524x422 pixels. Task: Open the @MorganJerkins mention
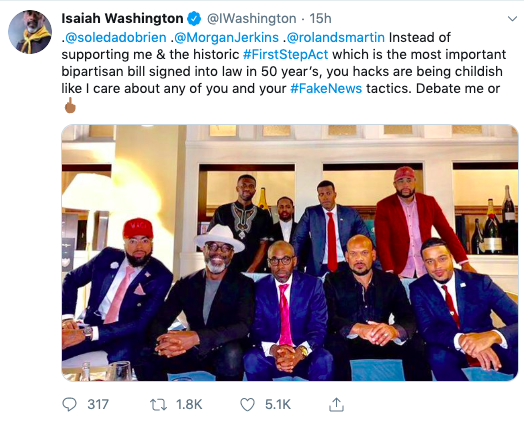click(226, 37)
